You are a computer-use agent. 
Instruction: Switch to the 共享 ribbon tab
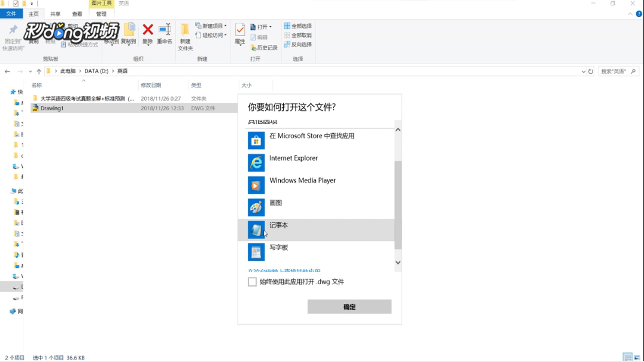coord(56,14)
